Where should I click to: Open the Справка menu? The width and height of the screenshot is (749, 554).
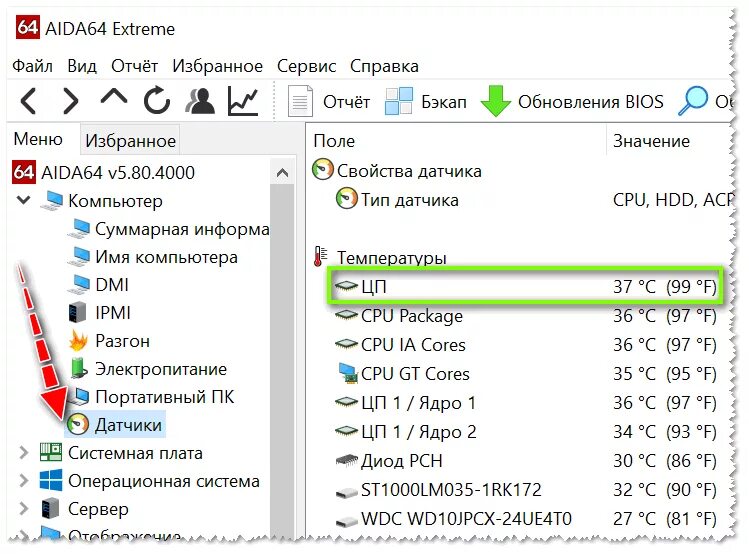[384, 66]
